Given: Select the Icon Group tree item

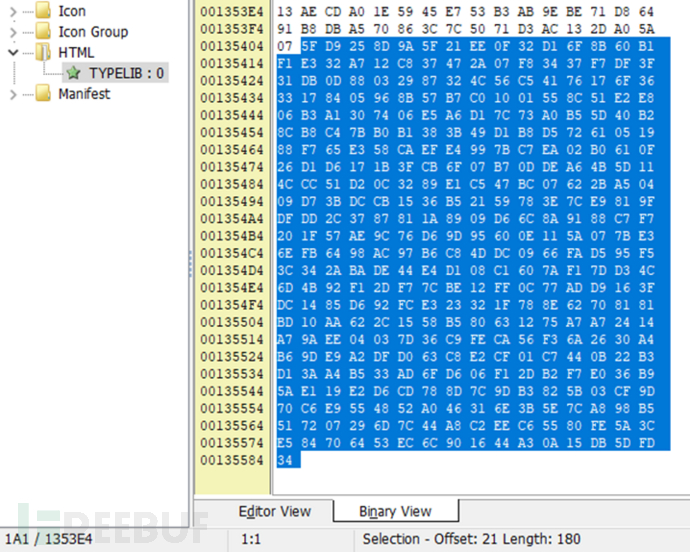Looking at the screenshot, I should coord(93,32).
